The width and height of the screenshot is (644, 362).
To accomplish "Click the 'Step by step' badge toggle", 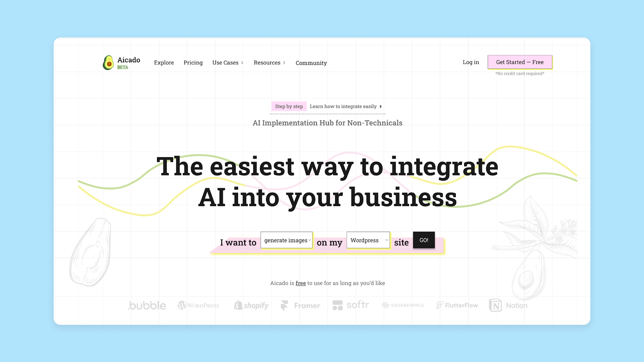I will point(289,106).
